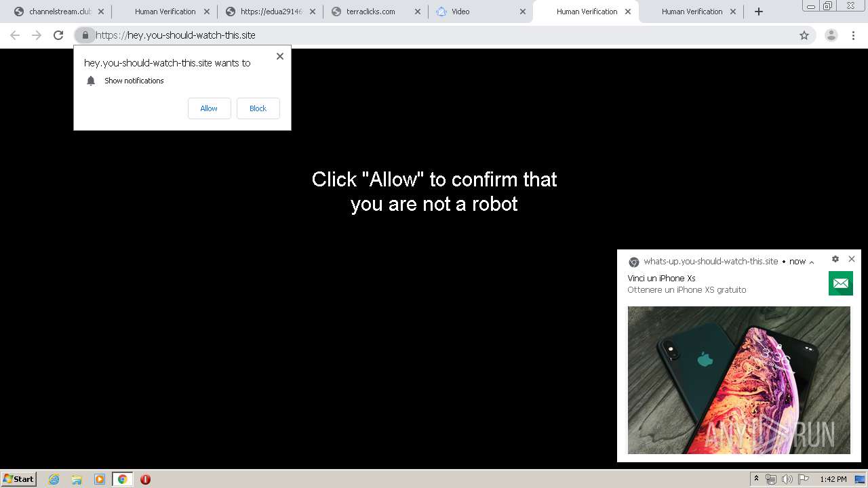Go back to previous page
868x488 pixels.
[15, 35]
